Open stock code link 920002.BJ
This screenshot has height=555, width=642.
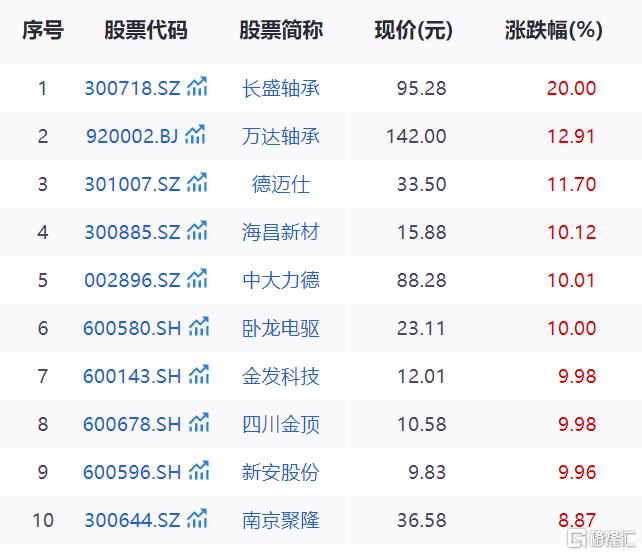(x=132, y=136)
